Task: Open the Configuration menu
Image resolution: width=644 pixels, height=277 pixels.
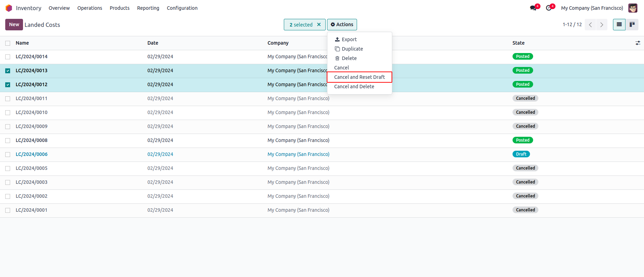Action: pyautogui.click(x=182, y=8)
